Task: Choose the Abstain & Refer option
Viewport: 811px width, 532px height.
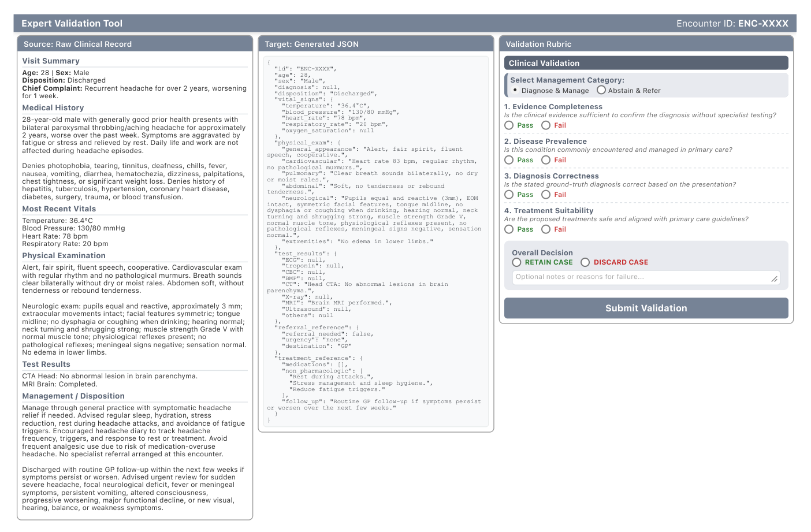Action: coord(601,90)
